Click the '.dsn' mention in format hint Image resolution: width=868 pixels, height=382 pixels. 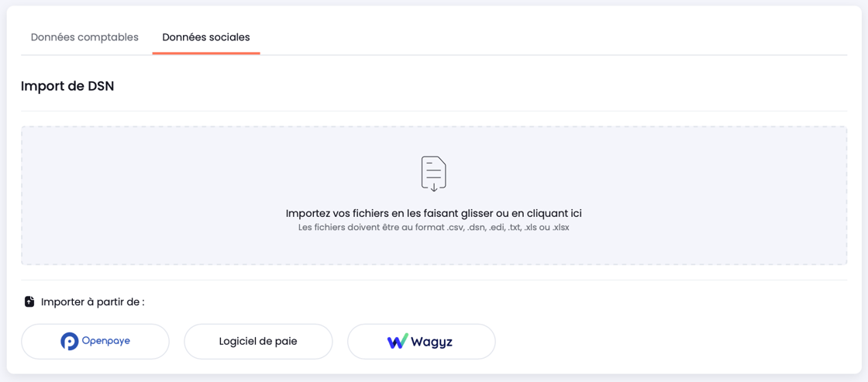[x=476, y=228]
